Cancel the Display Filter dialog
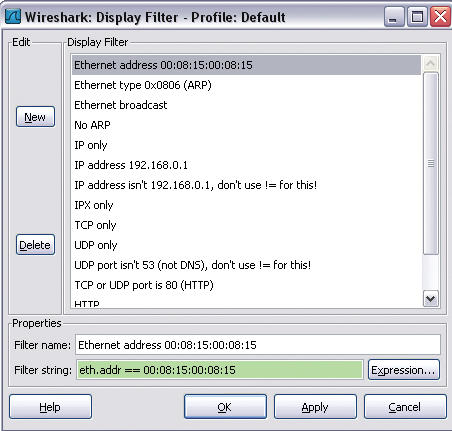This screenshot has height=431, width=452. (x=405, y=407)
